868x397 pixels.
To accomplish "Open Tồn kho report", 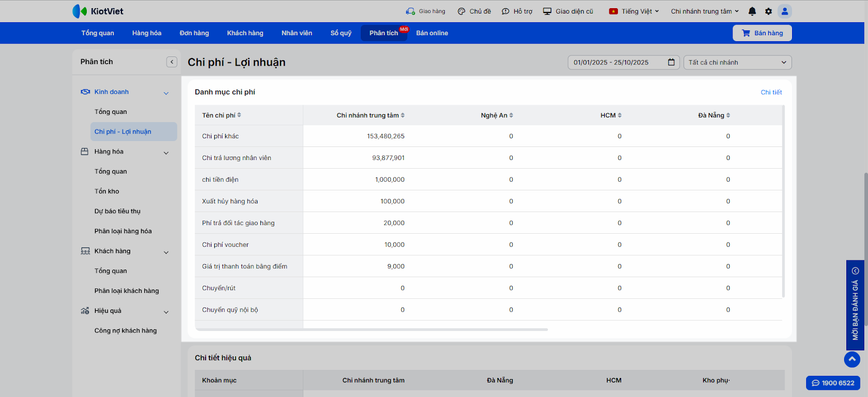I will (107, 191).
